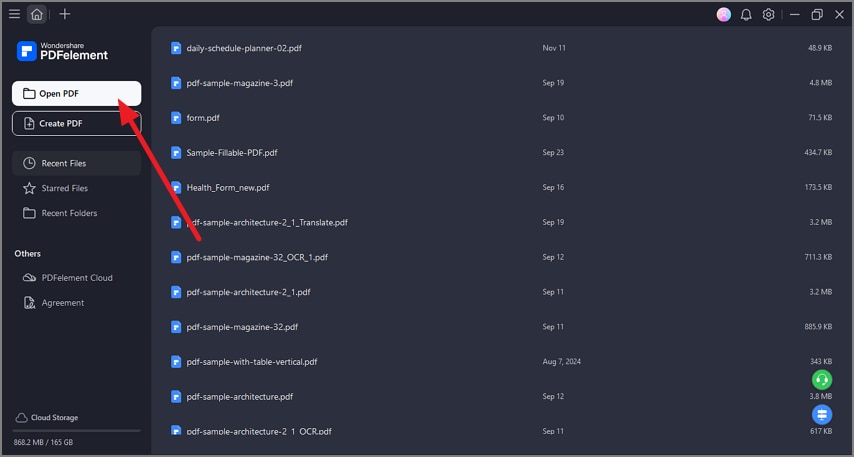Open the user account avatar
The height and width of the screenshot is (457, 854).
(724, 14)
